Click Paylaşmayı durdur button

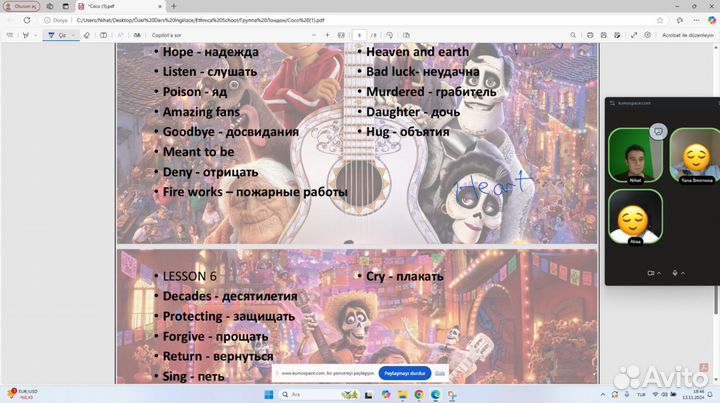point(405,373)
